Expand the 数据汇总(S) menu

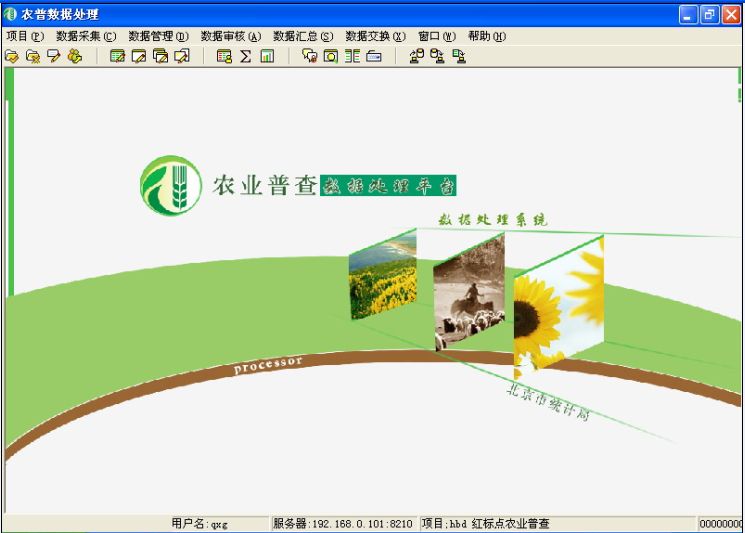pos(302,36)
